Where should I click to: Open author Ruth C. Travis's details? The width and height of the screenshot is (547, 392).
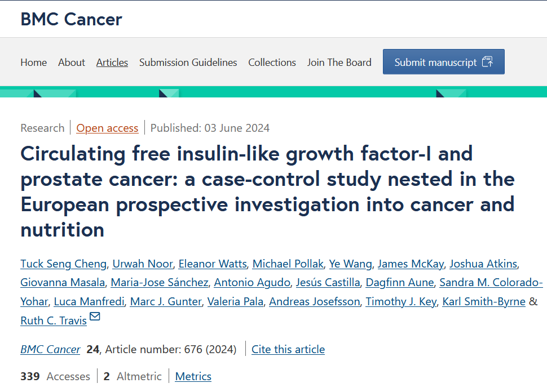[x=54, y=320]
